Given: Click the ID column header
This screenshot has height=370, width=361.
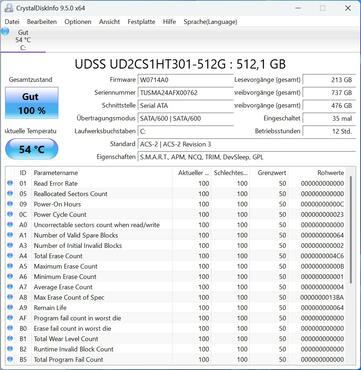Looking at the screenshot, I should click(x=23, y=173).
